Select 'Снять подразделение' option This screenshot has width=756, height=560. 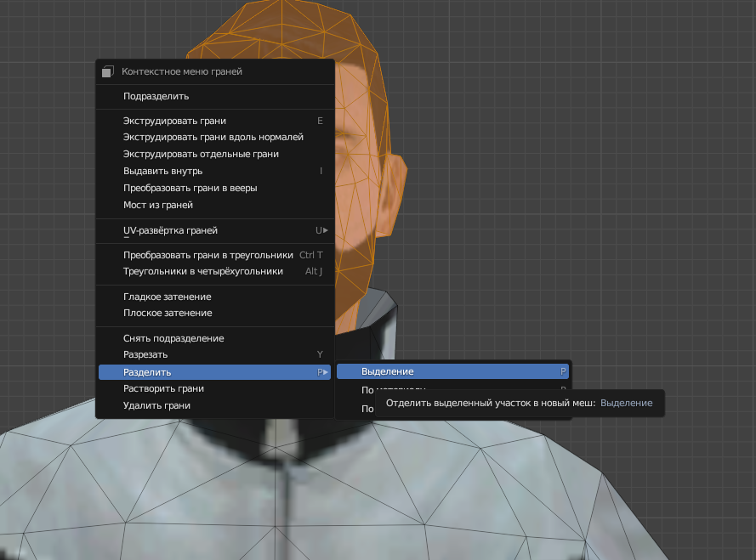pyautogui.click(x=173, y=338)
